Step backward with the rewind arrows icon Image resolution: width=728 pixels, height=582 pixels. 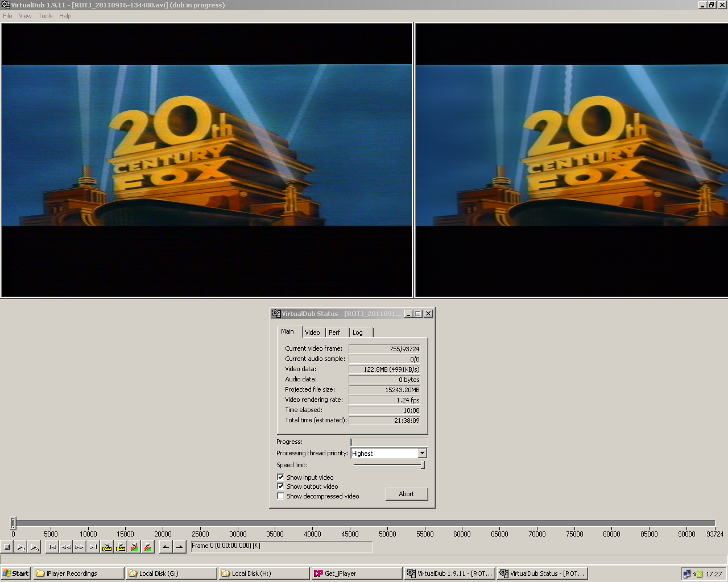coord(66,547)
